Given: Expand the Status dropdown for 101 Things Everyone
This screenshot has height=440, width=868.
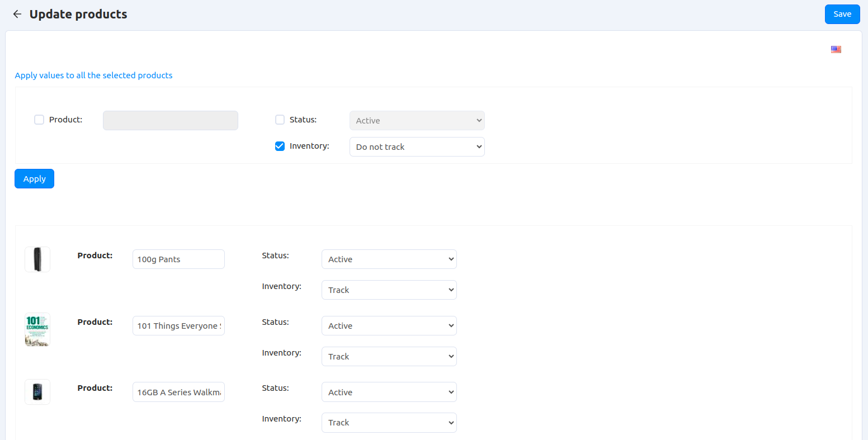Looking at the screenshot, I should (x=389, y=326).
